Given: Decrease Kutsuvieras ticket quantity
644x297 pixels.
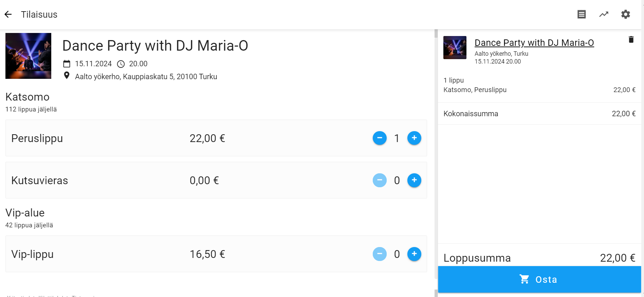Looking at the screenshot, I should (380, 180).
